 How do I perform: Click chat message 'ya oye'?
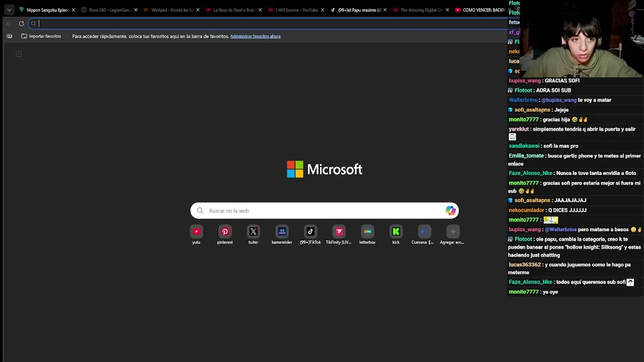[x=550, y=292]
